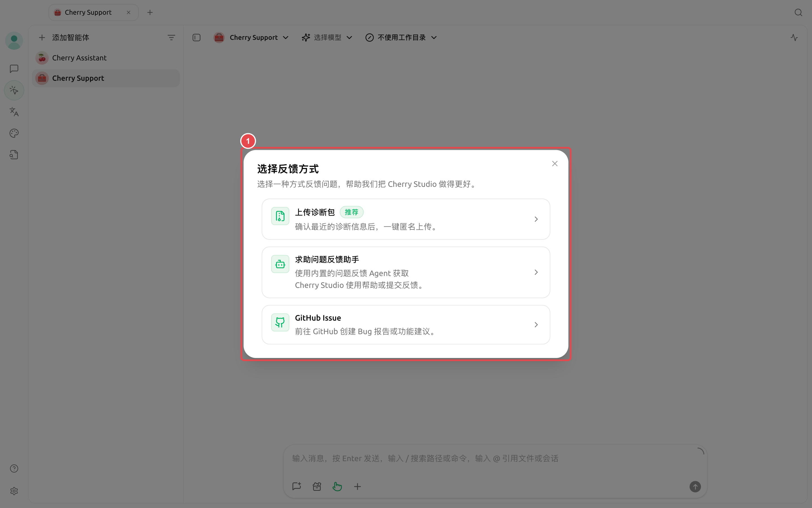Click the help question mark icon
812x508 pixels.
point(14,468)
